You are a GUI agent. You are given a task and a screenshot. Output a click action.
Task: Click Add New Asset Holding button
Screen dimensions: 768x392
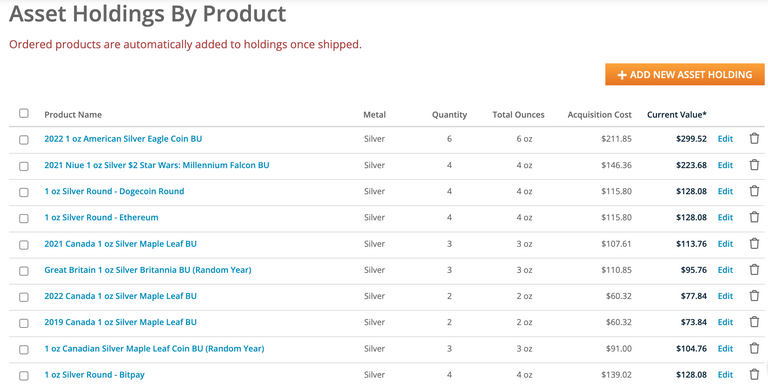685,74
